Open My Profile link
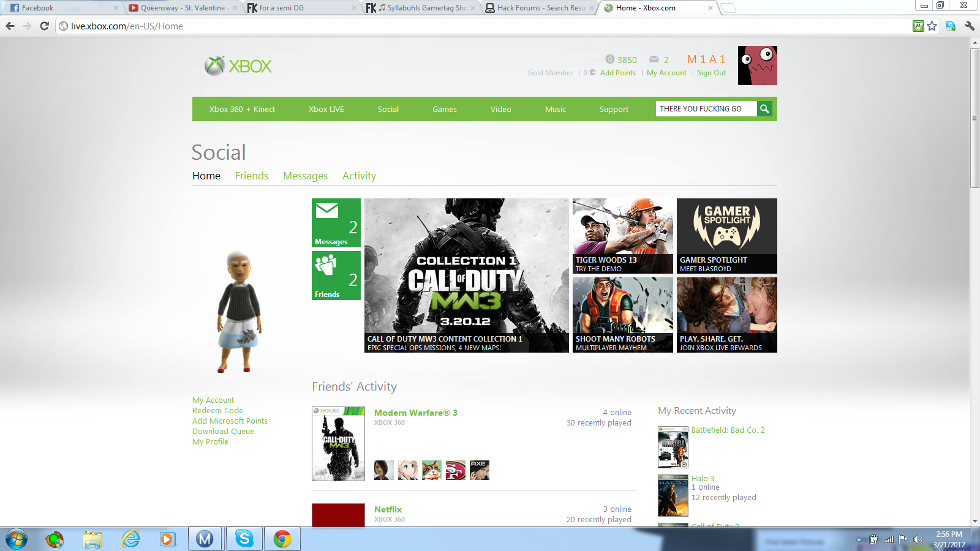 [210, 442]
